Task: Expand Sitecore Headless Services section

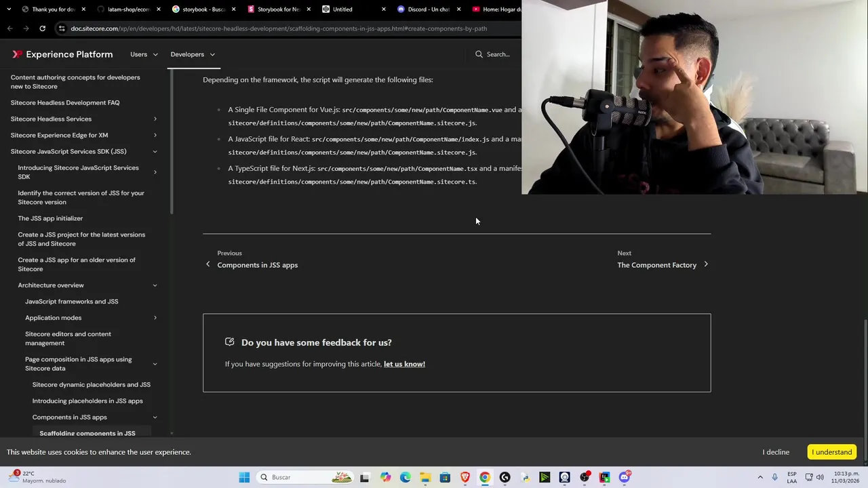Action: 155,119
